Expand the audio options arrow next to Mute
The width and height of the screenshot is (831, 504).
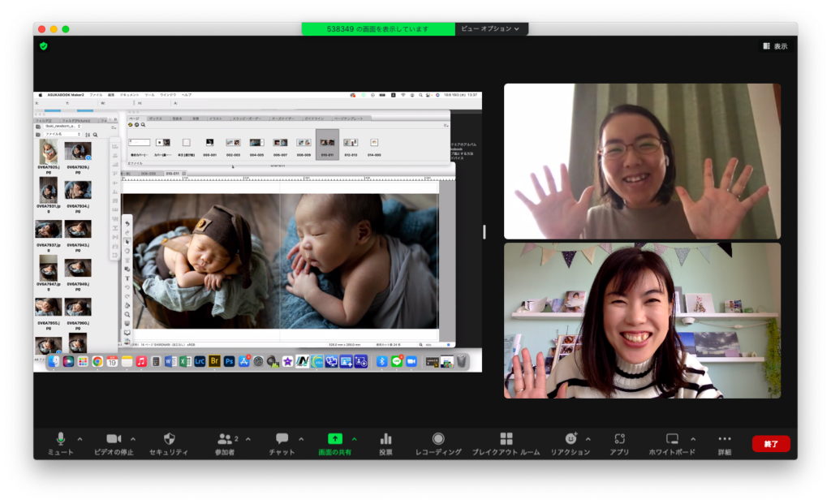(80, 439)
